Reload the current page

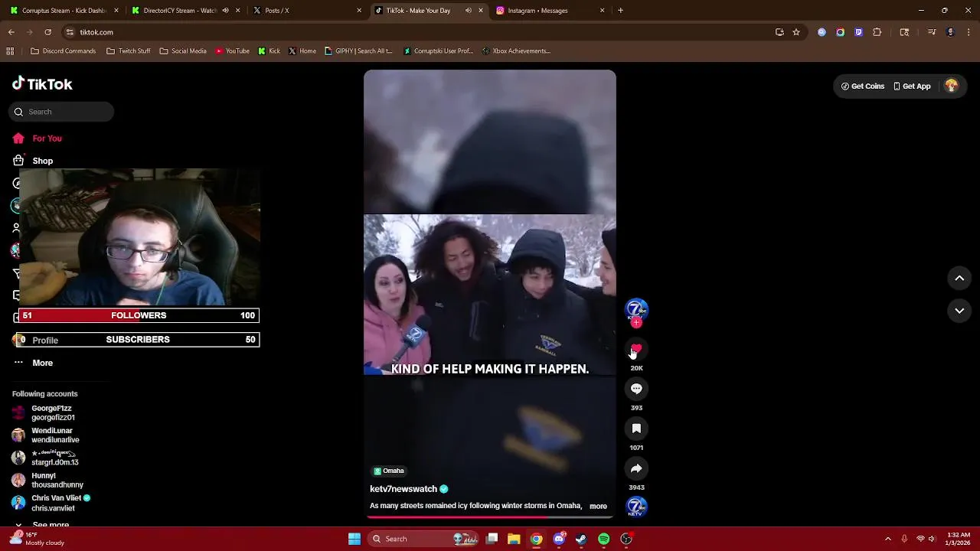[x=47, y=32]
